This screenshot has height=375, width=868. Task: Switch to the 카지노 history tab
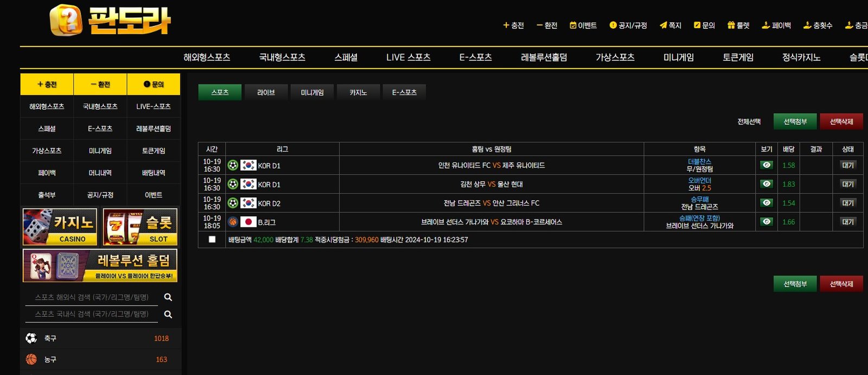[x=358, y=92]
